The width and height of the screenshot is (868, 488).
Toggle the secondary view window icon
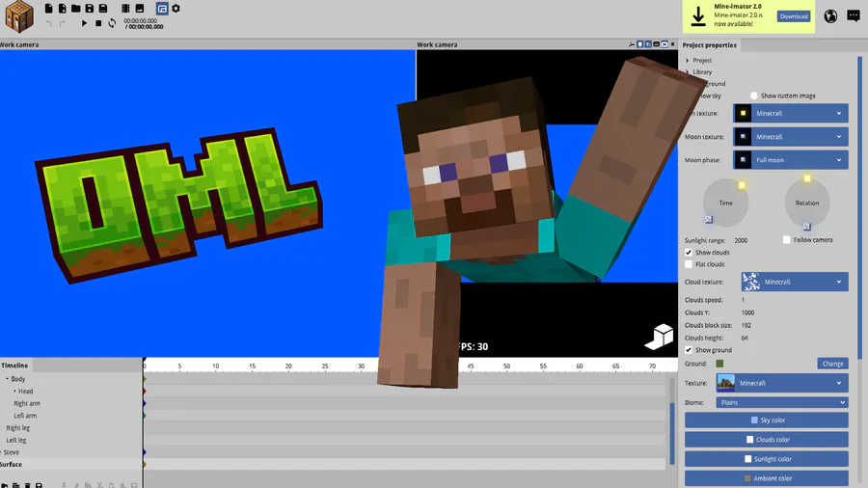162,9
